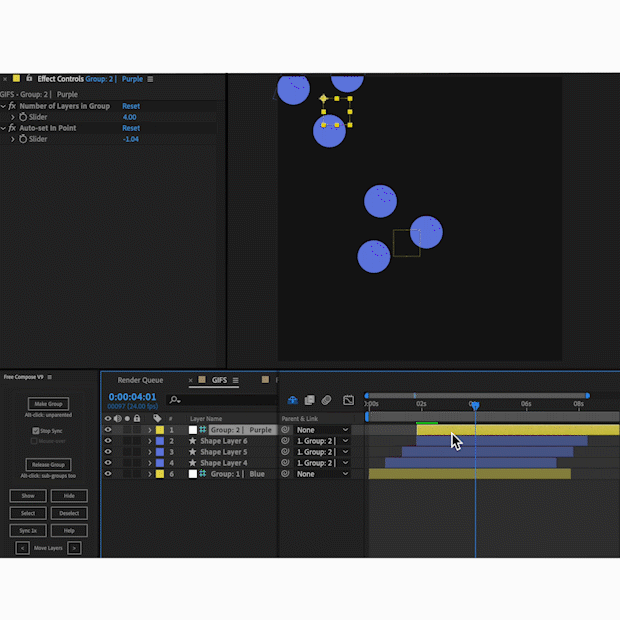620x620 pixels.
Task: Click stopwatch of Auto-set In Point Slider
Action: [x=23, y=139]
